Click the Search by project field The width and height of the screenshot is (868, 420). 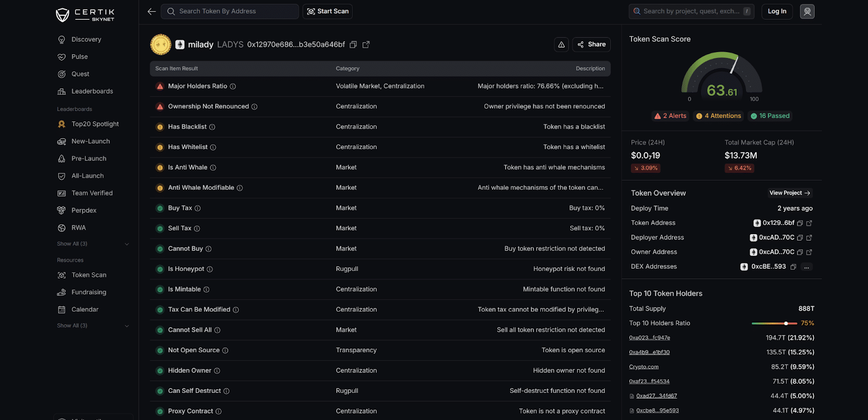[692, 11]
